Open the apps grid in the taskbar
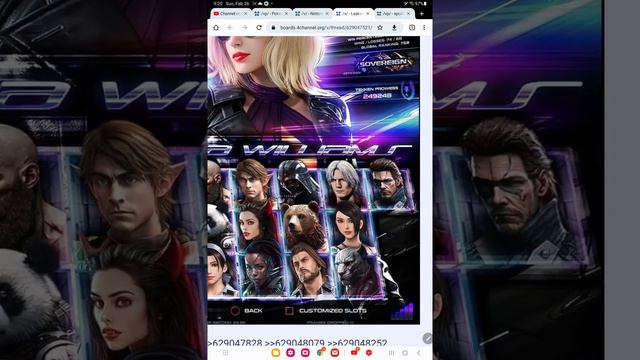The width and height of the screenshot is (640, 360). coord(226,353)
